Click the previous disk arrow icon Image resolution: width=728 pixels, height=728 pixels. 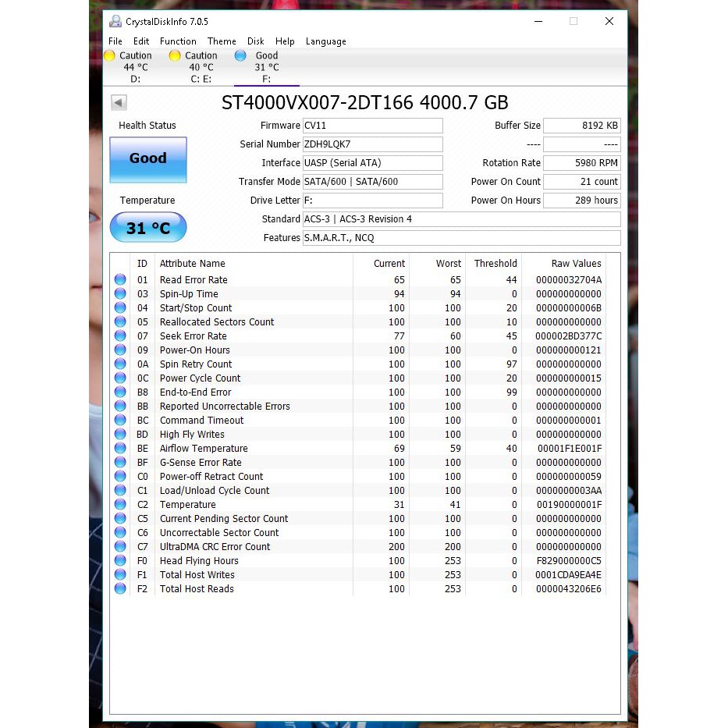(119, 102)
